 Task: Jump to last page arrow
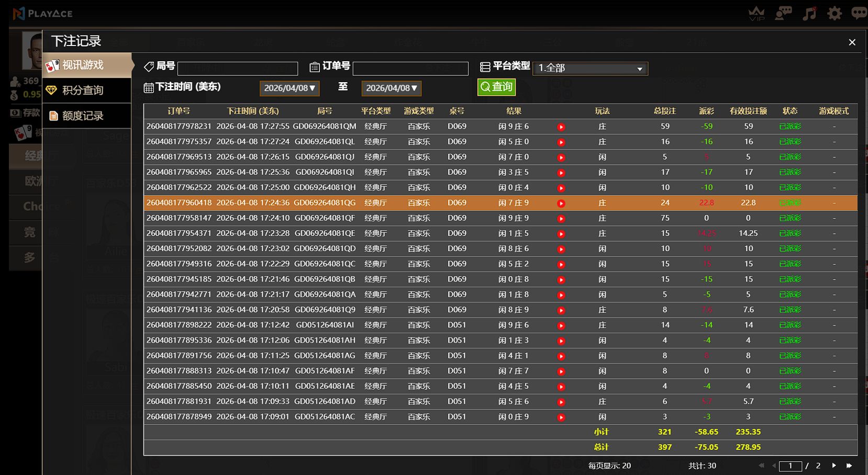(849, 466)
